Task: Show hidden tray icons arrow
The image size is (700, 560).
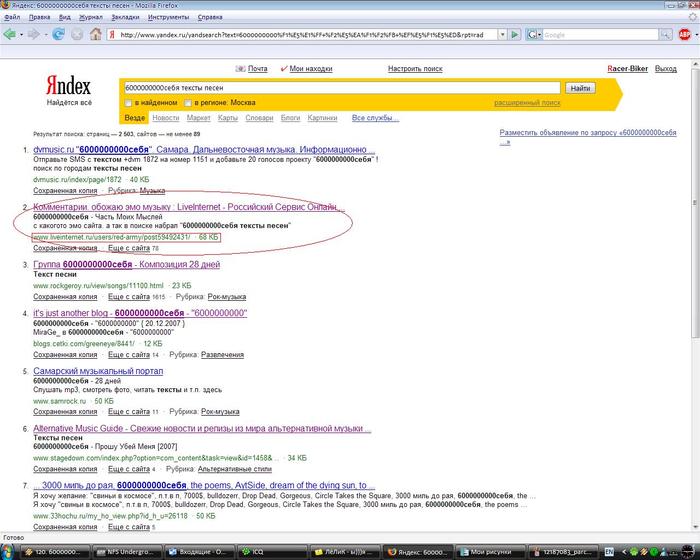Action: [x=624, y=552]
